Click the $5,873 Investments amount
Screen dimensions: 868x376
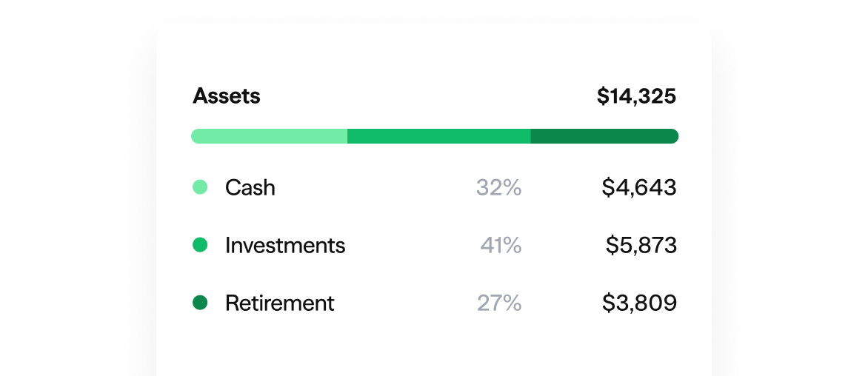(641, 245)
